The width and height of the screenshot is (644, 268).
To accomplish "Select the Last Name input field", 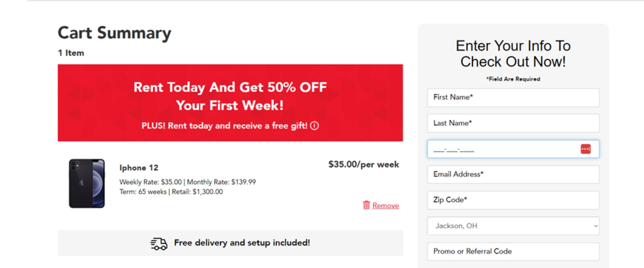I will click(513, 123).
